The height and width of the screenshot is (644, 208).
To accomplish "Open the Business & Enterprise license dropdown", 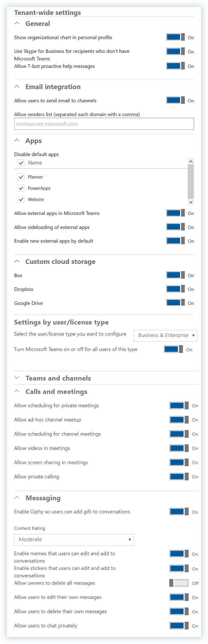I will [166, 335].
